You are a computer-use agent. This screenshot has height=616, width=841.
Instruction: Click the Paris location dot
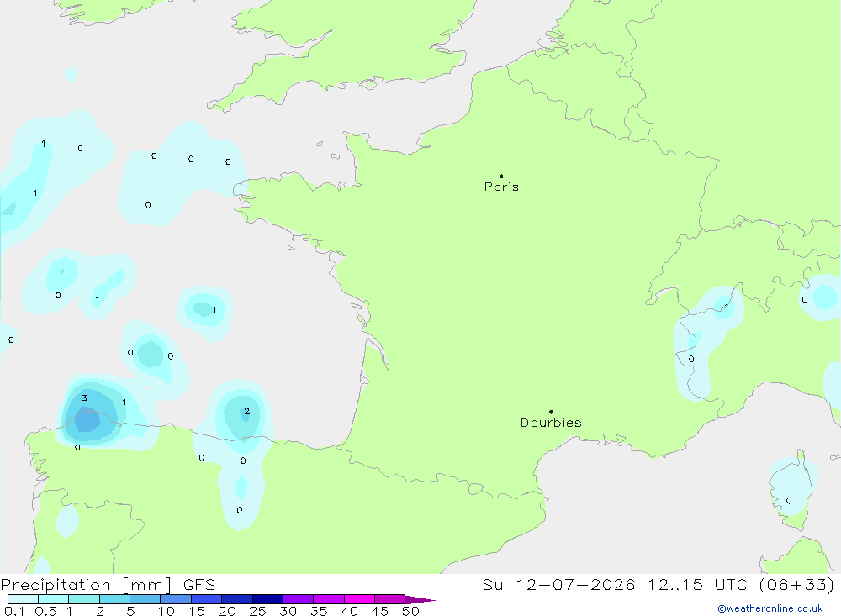coord(501,176)
